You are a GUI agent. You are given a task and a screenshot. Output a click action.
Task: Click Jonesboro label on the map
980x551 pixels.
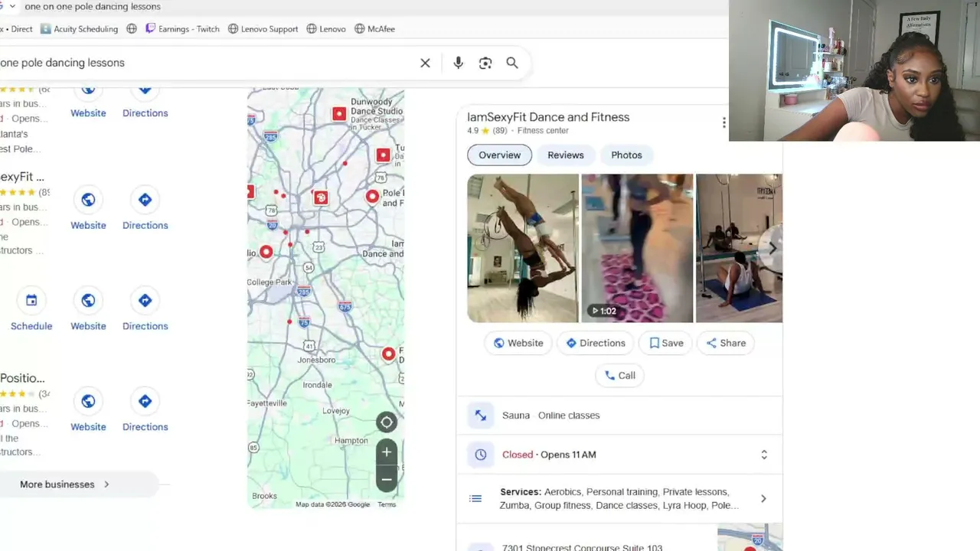click(x=317, y=360)
